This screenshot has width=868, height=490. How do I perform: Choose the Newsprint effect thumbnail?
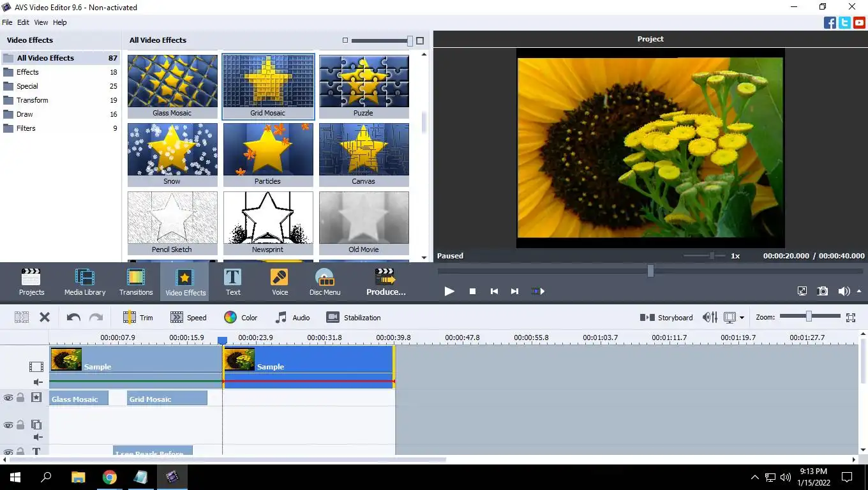point(268,223)
